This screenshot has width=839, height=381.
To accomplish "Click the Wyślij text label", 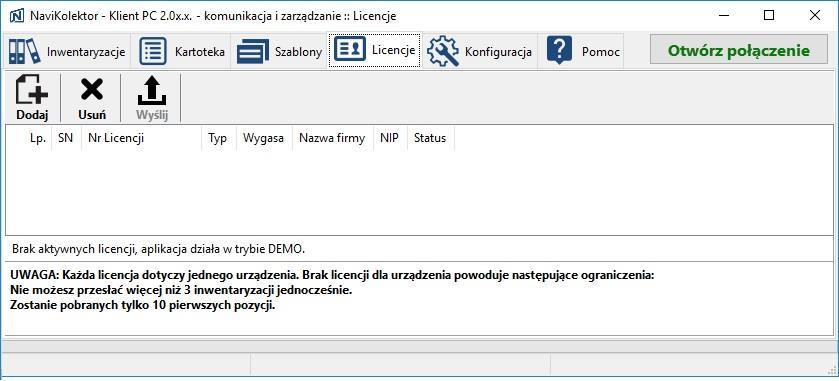I will point(152,115).
